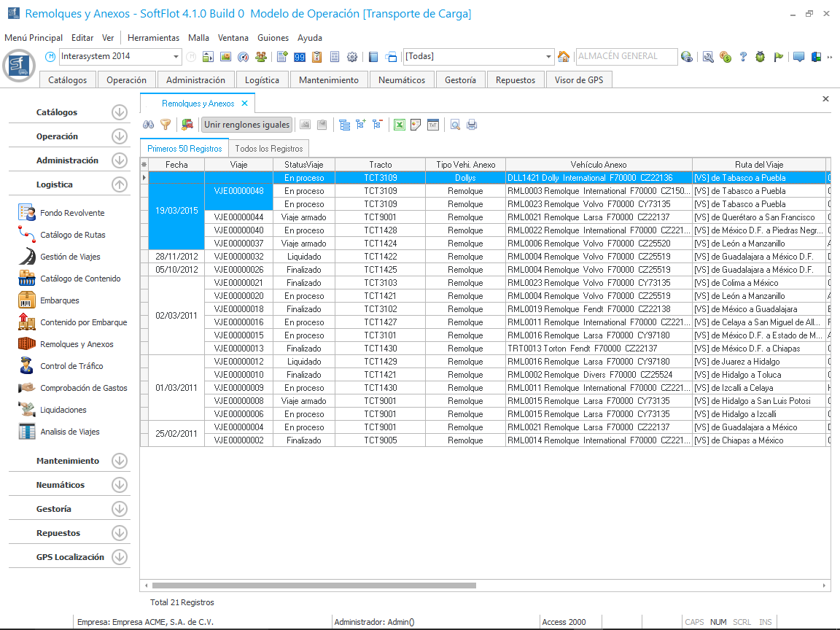Collapse the Logística sidebar section
This screenshot has width=840, height=630.
120,184
